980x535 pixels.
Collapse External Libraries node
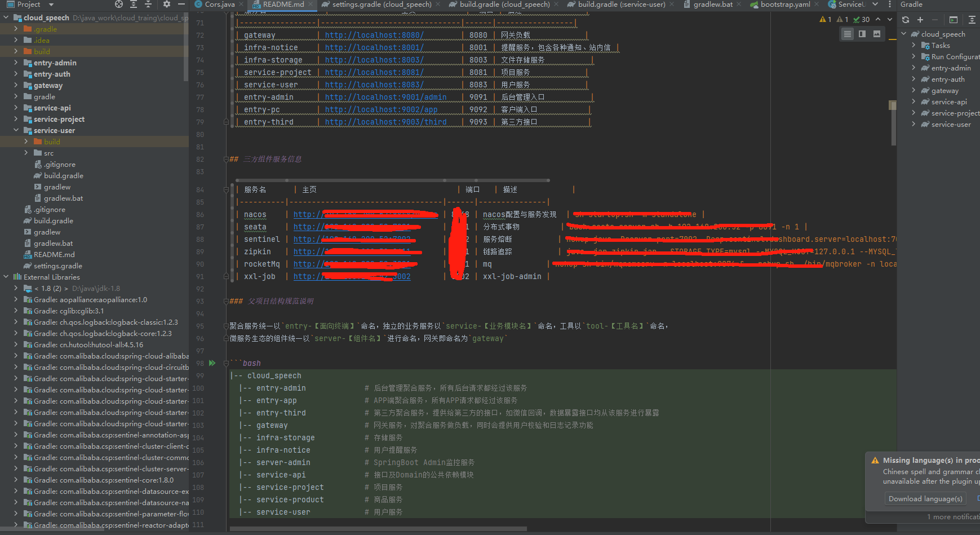click(6, 277)
